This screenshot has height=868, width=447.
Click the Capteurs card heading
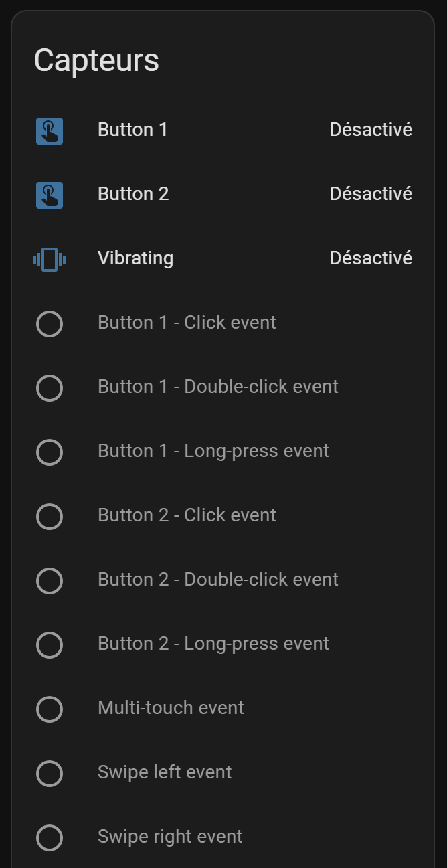96,61
